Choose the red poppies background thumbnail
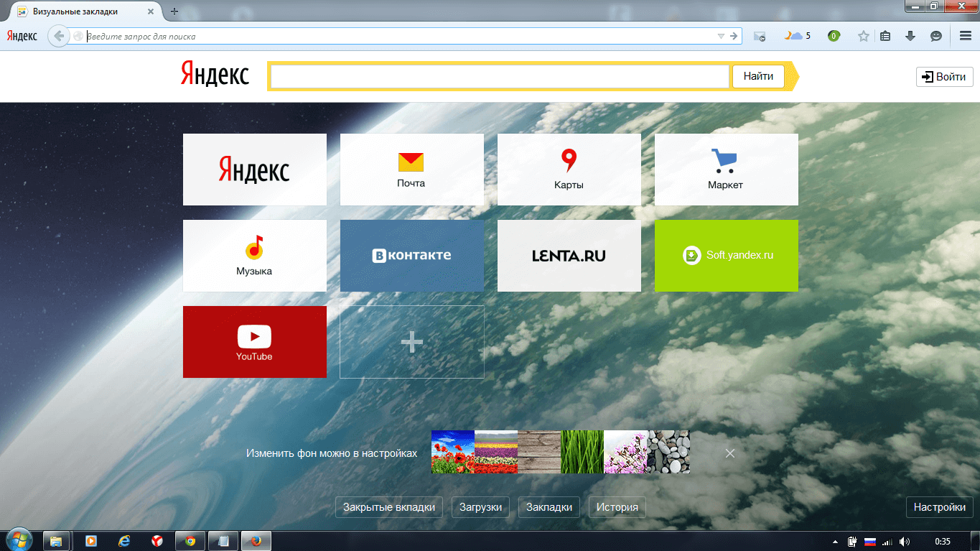The width and height of the screenshot is (980, 551). coord(453,452)
